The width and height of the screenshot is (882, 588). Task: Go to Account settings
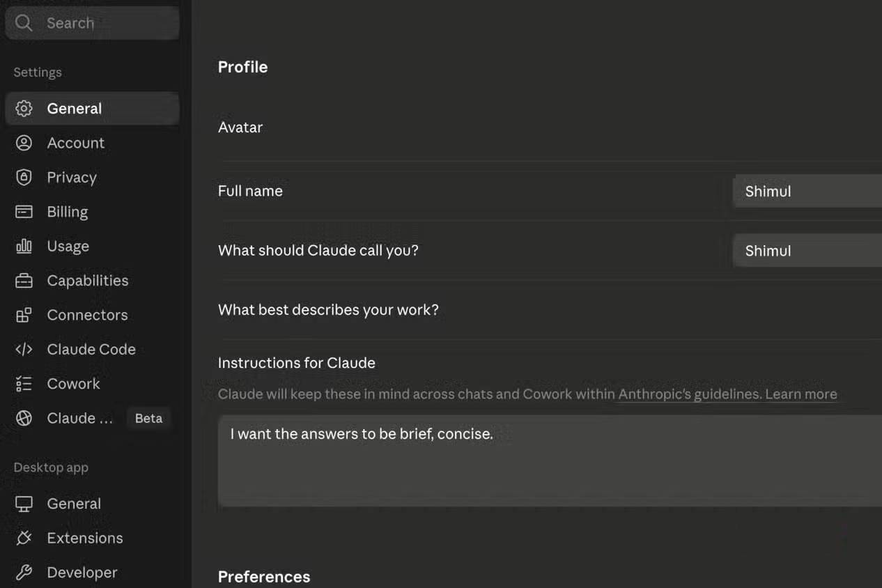point(92,143)
